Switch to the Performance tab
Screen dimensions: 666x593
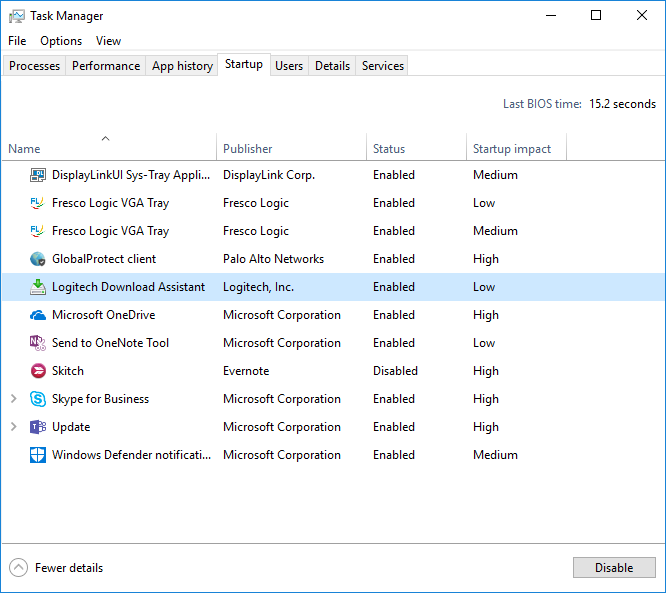[x=106, y=66]
